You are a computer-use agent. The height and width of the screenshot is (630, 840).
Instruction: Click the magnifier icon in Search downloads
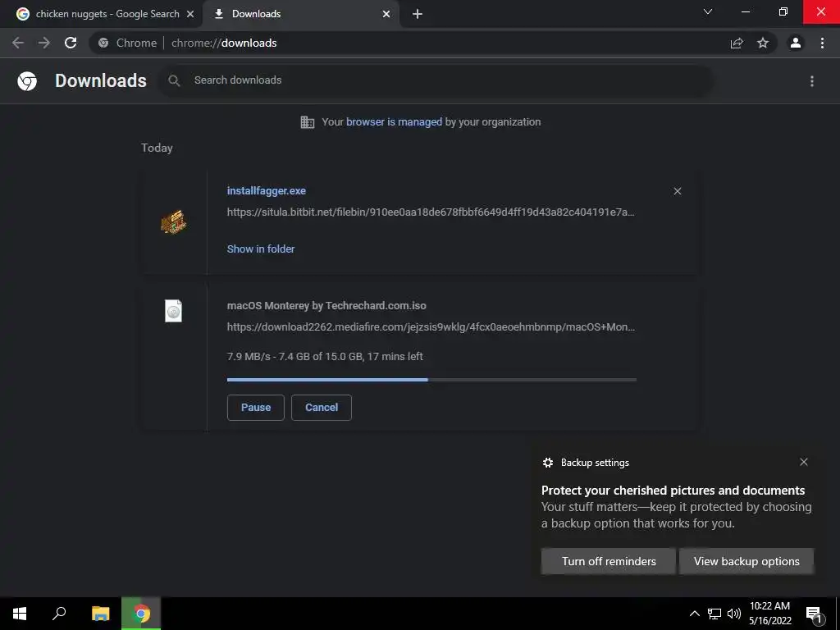[174, 80]
